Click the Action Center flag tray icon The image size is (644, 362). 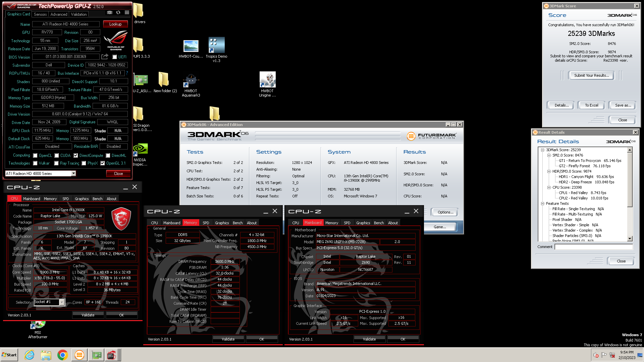604,355
